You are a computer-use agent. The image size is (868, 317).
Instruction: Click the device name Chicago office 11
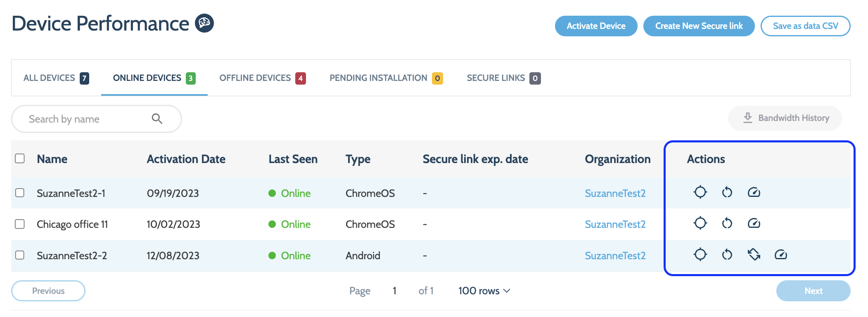(x=72, y=224)
